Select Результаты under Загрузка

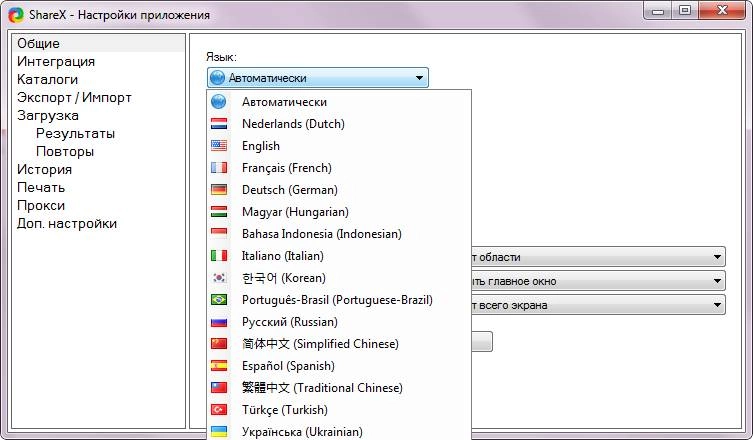point(75,134)
